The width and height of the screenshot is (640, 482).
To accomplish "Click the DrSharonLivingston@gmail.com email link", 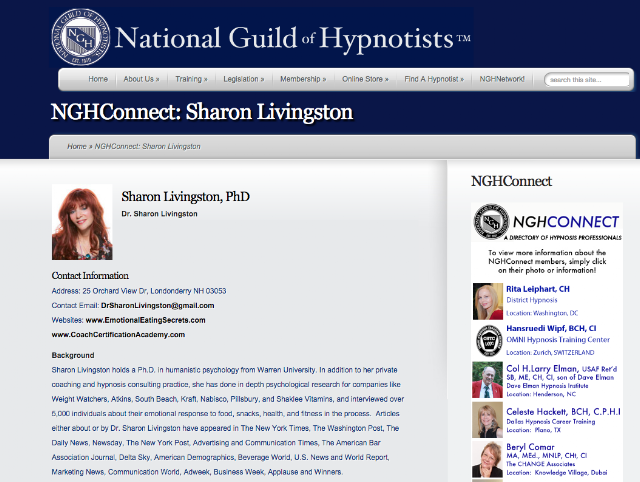I will click(x=158, y=306).
